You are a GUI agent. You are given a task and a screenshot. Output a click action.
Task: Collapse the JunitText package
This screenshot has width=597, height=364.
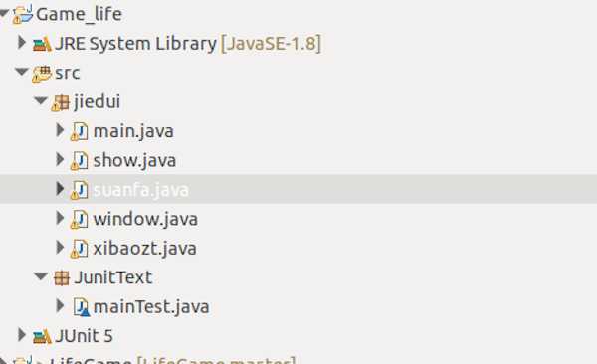41,276
